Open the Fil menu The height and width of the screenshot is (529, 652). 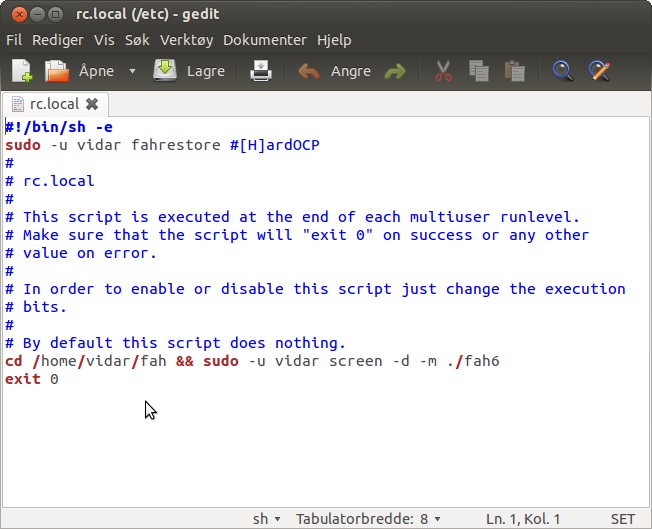[14, 40]
